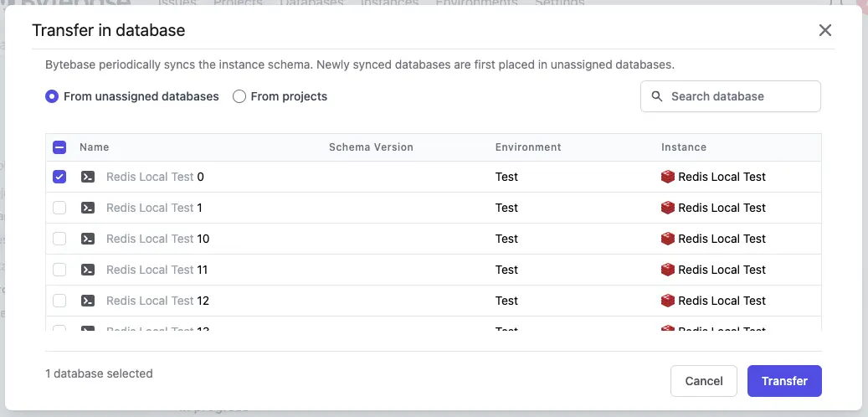Image resolution: width=868 pixels, height=417 pixels.
Task: Click Test environment cell in database 0 row
Action: tap(506, 177)
